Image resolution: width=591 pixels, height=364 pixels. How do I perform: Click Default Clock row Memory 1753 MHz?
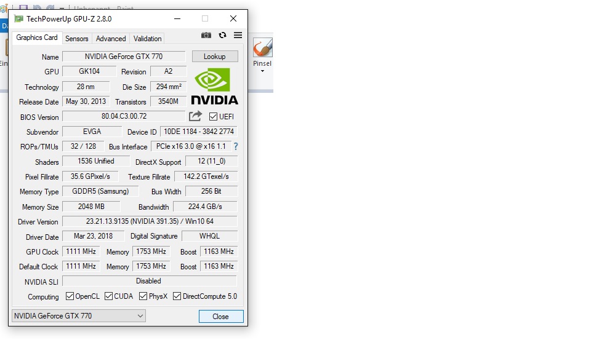pyautogui.click(x=151, y=266)
